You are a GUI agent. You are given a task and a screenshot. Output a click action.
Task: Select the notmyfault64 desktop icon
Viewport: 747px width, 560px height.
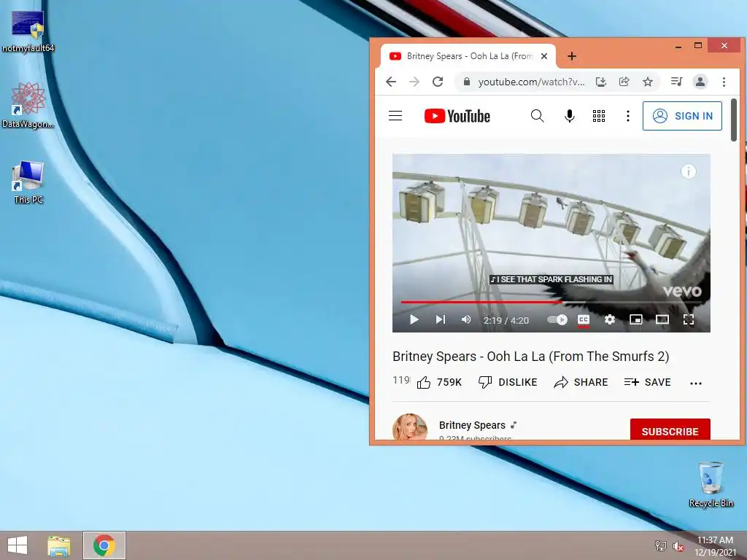point(28,31)
